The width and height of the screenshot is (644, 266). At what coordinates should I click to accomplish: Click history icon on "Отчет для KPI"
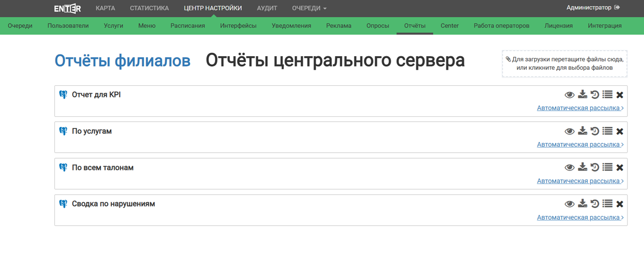(595, 94)
